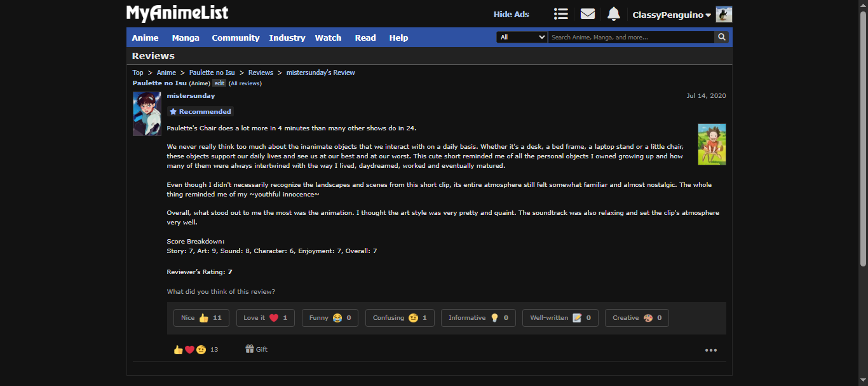This screenshot has height=386, width=868.
Task: Click Hide Ads link
Action: 512,15
